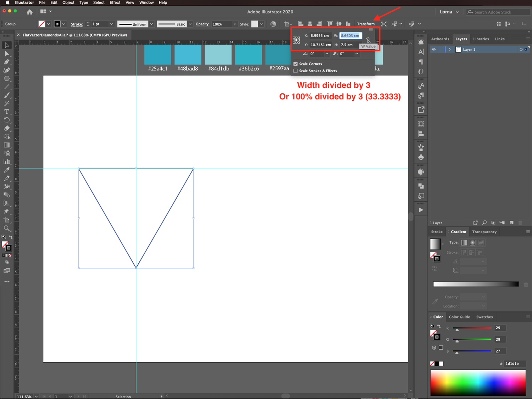Switch to the Libraries tab
The image size is (532, 399).
click(481, 39)
